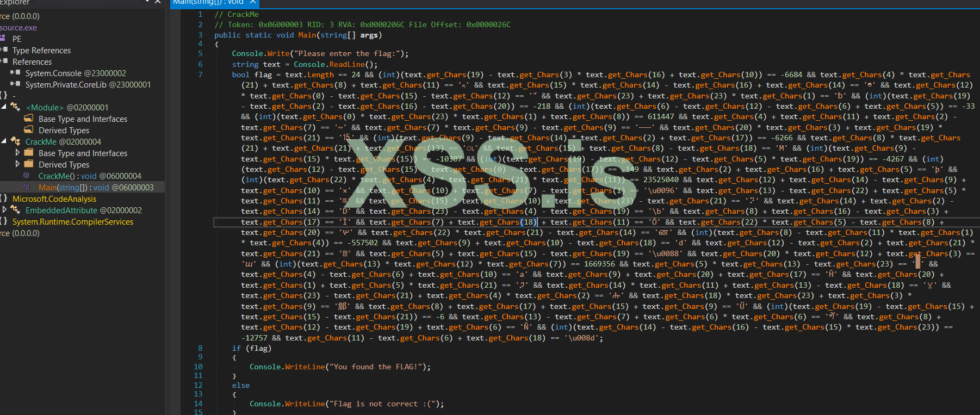Click the '// CrackMe' comment line
This screenshot has height=415, width=980.
(237, 14)
